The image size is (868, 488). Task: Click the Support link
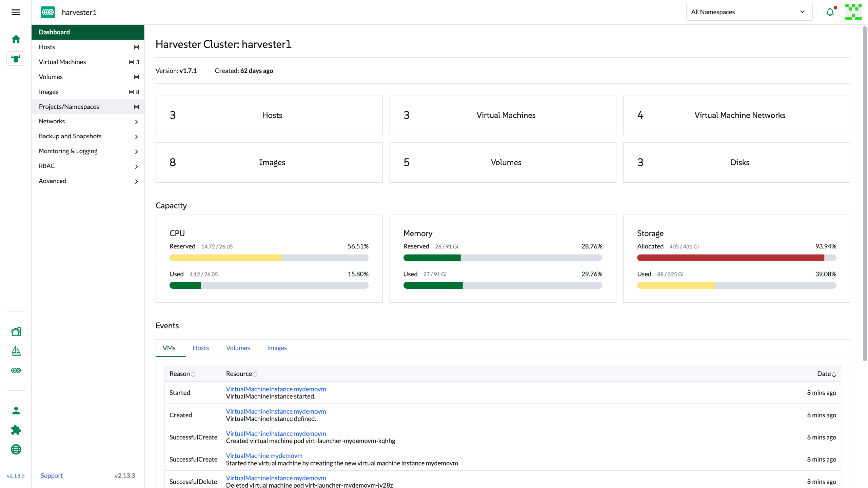click(x=52, y=475)
